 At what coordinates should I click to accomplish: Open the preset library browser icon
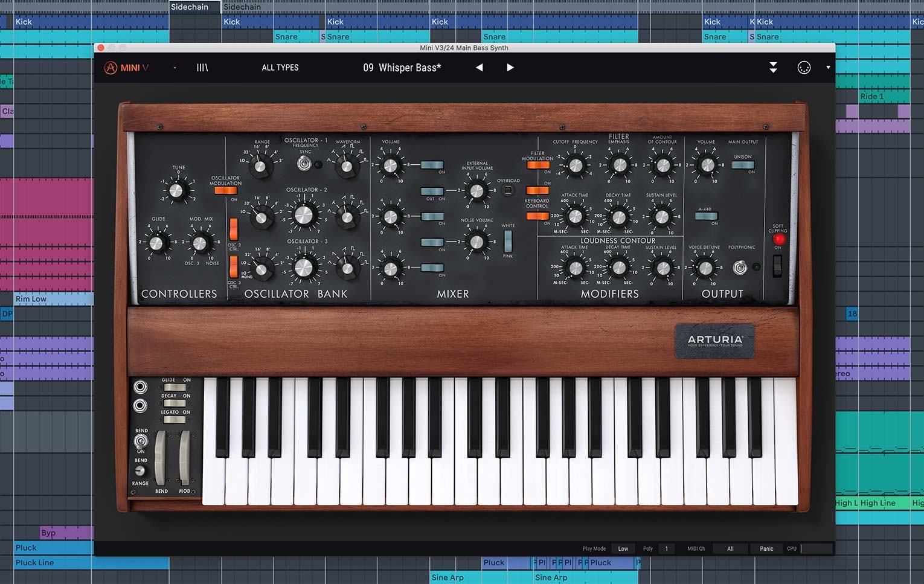tap(202, 68)
